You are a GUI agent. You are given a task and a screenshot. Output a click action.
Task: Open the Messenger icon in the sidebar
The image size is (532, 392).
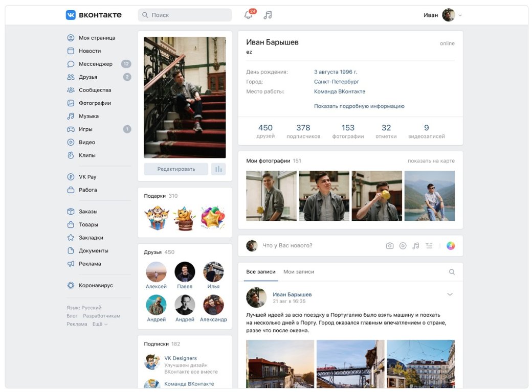pos(71,64)
